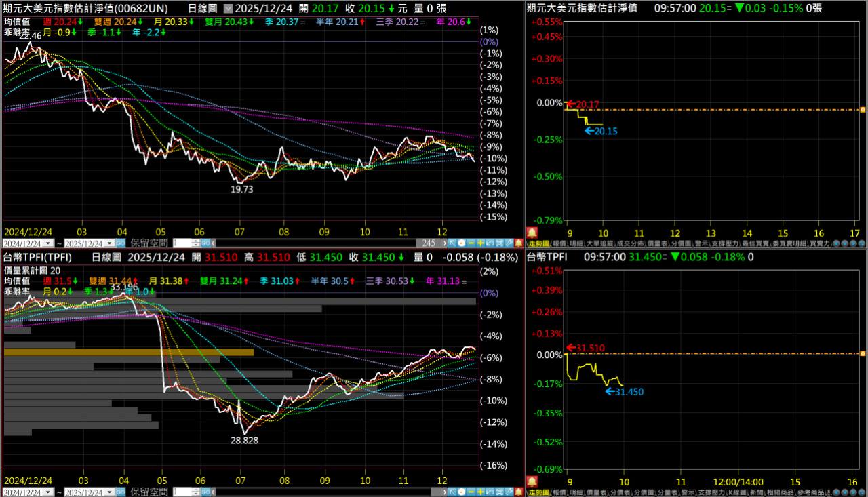Click the highlighted orange volume-profile bar on the TPFI chart

click(x=129, y=352)
